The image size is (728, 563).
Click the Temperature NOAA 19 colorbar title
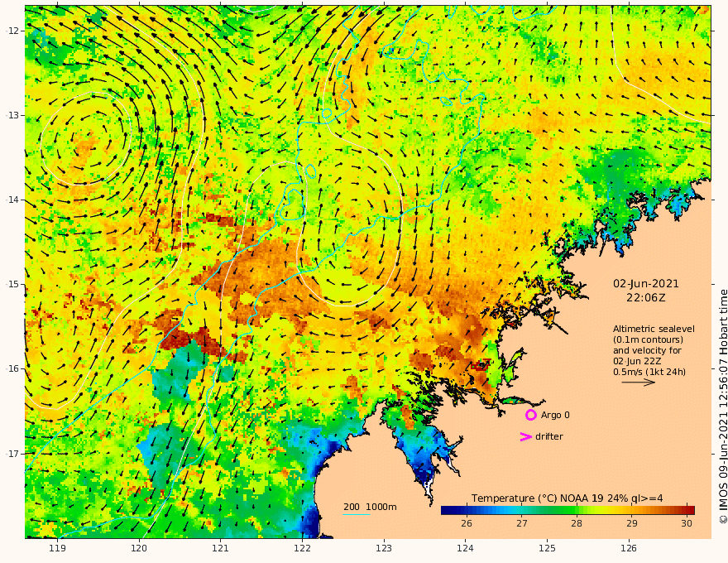(568, 498)
